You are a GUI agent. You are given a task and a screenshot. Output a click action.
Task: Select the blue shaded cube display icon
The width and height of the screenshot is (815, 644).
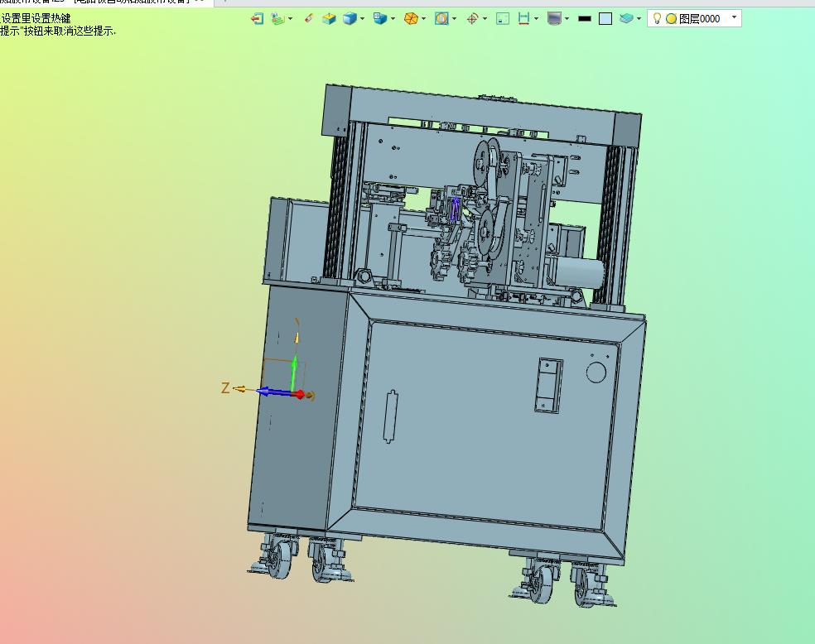coord(350,18)
